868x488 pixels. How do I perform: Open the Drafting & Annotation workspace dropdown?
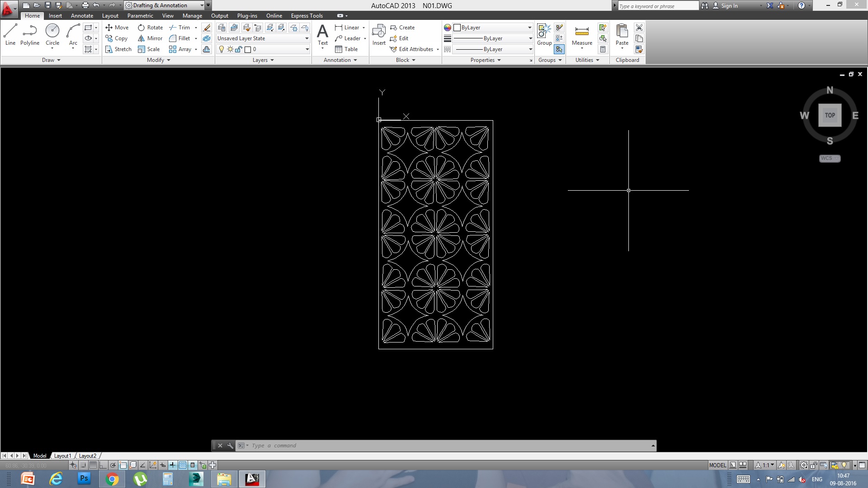pyautogui.click(x=165, y=5)
